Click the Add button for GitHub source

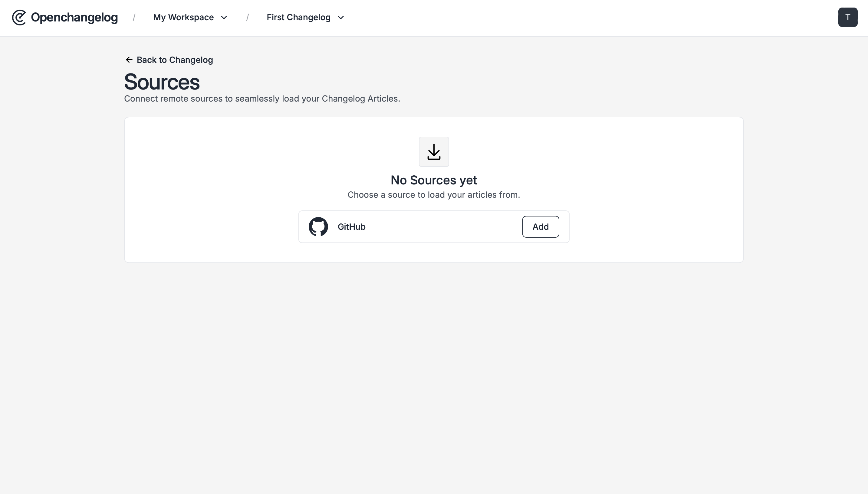[x=540, y=226]
